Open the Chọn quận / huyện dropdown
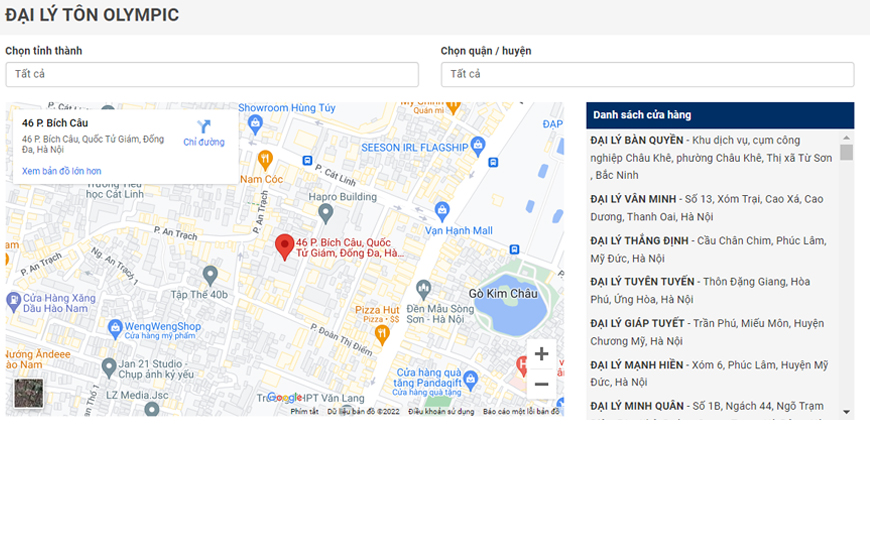The height and width of the screenshot is (560, 870). 648,74
